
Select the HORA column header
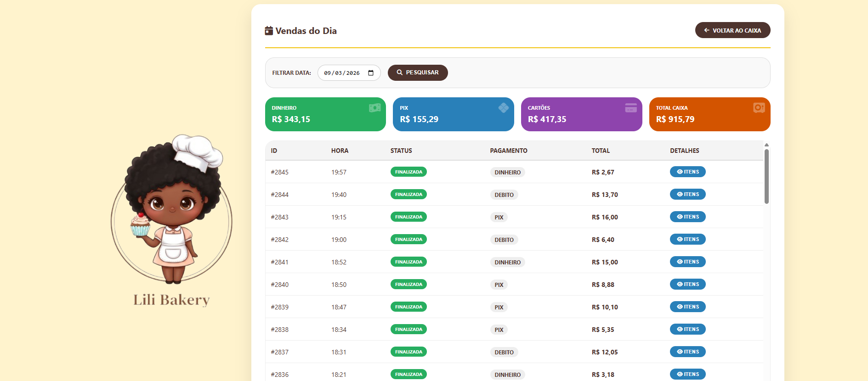(x=340, y=151)
